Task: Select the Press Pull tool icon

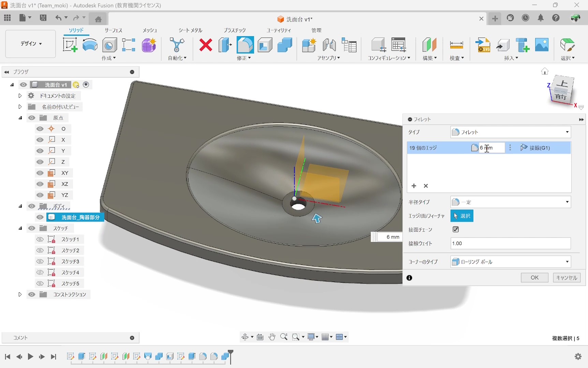Action: (225, 45)
